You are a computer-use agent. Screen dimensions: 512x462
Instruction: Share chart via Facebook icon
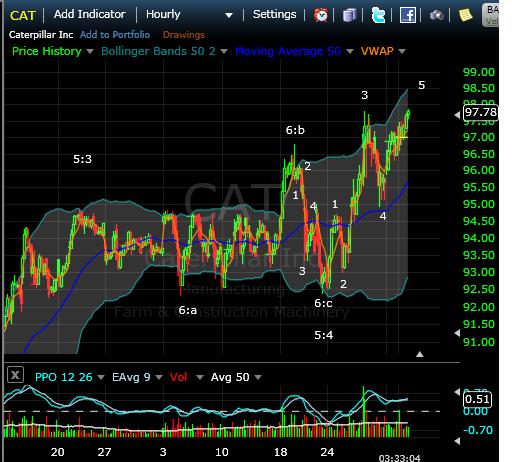408,15
